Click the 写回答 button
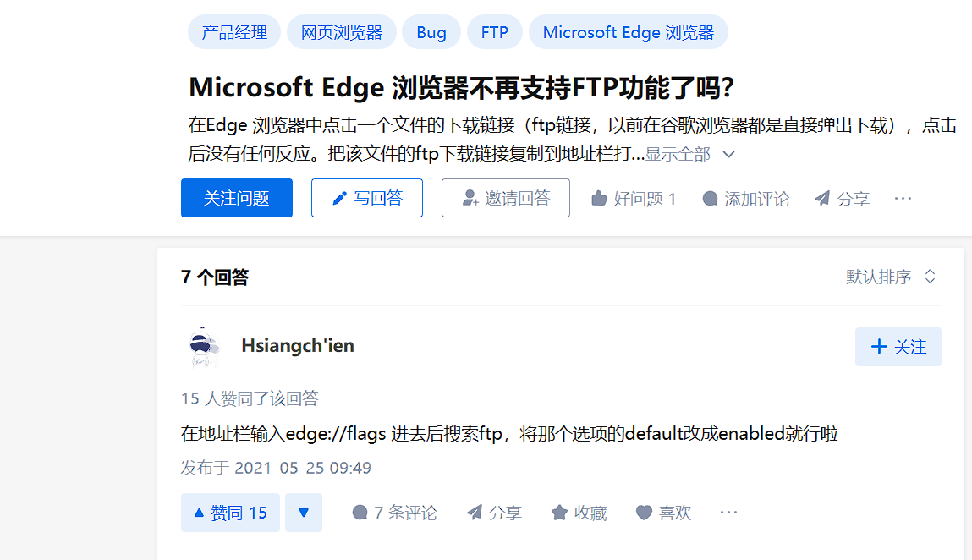This screenshot has width=972, height=560. [367, 198]
